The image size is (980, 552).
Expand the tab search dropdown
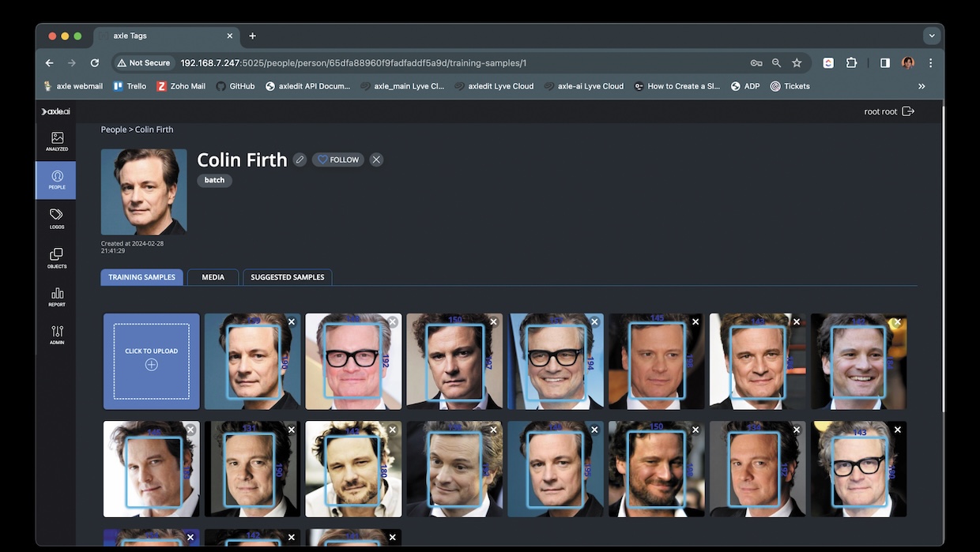pyautogui.click(x=932, y=36)
